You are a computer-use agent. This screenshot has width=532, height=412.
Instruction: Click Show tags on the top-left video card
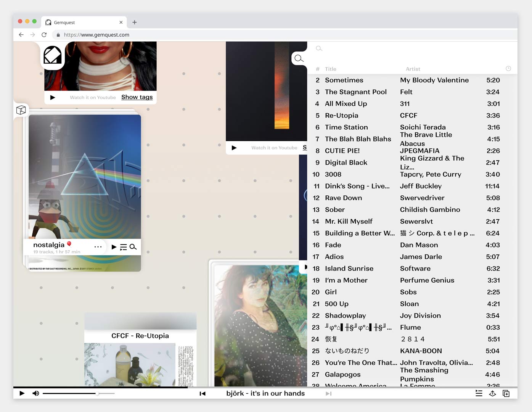click(137, 97)
